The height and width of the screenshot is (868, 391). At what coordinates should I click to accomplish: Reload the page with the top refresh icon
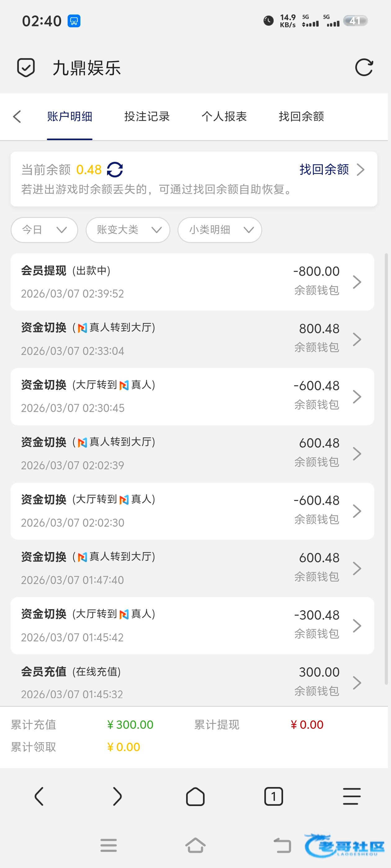coord(364,68)
